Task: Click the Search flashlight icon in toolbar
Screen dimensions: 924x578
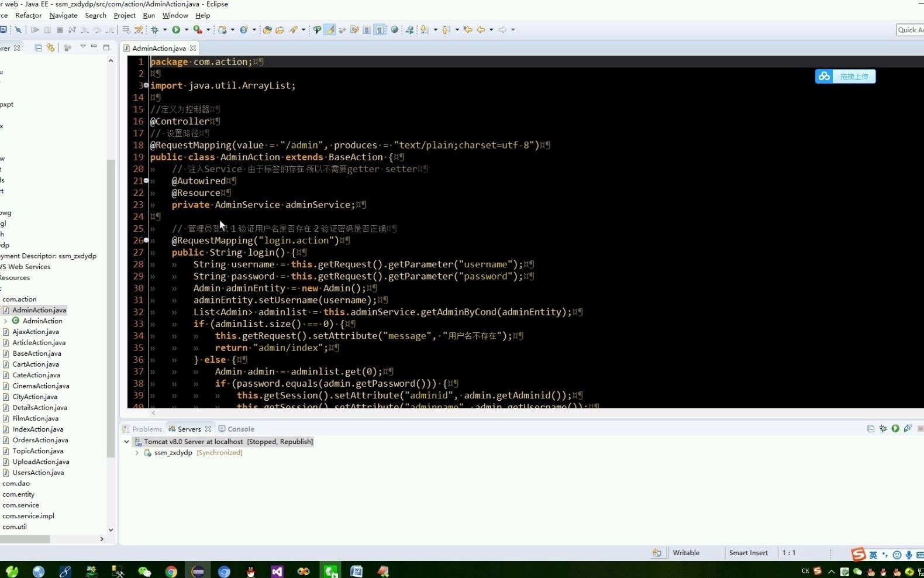Action: (293, 29)
